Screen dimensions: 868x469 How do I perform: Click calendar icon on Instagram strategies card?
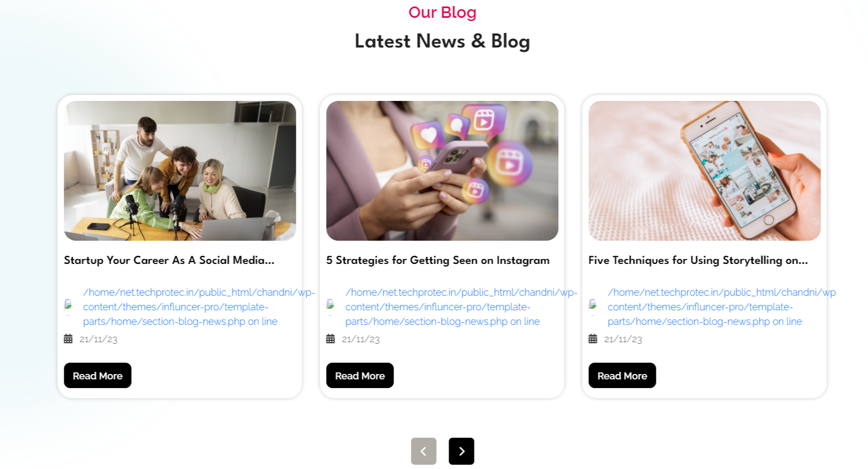click(x=330, y=339)
